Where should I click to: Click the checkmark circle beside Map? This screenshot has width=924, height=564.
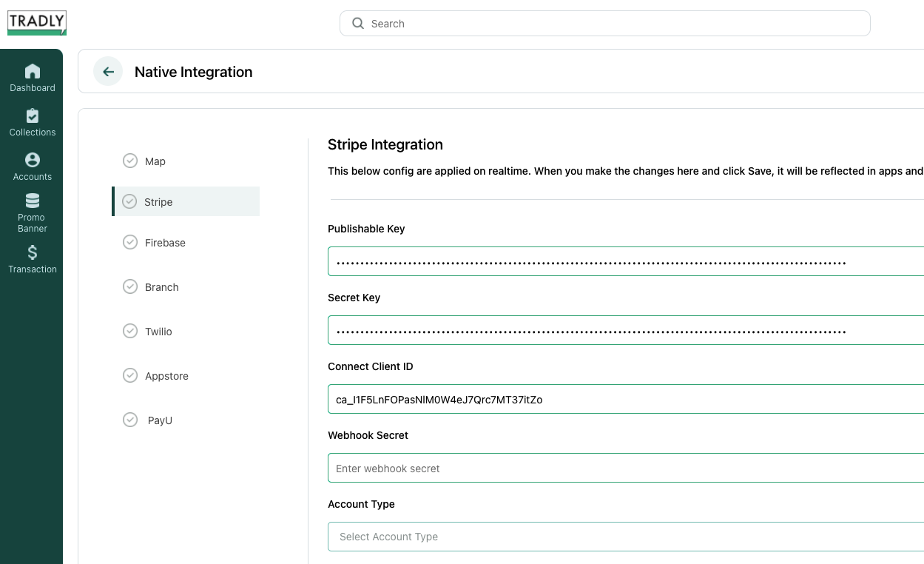click(130, 161)
